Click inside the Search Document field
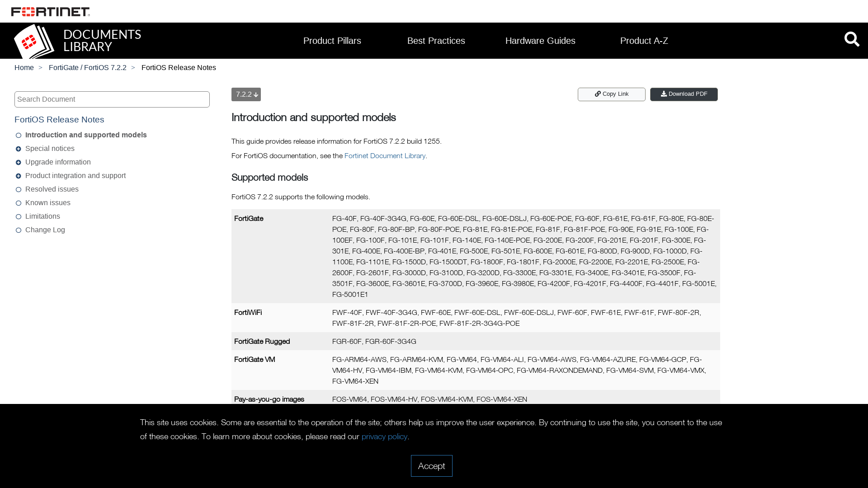This screenshot has height=488, width=868. (112, 99)
